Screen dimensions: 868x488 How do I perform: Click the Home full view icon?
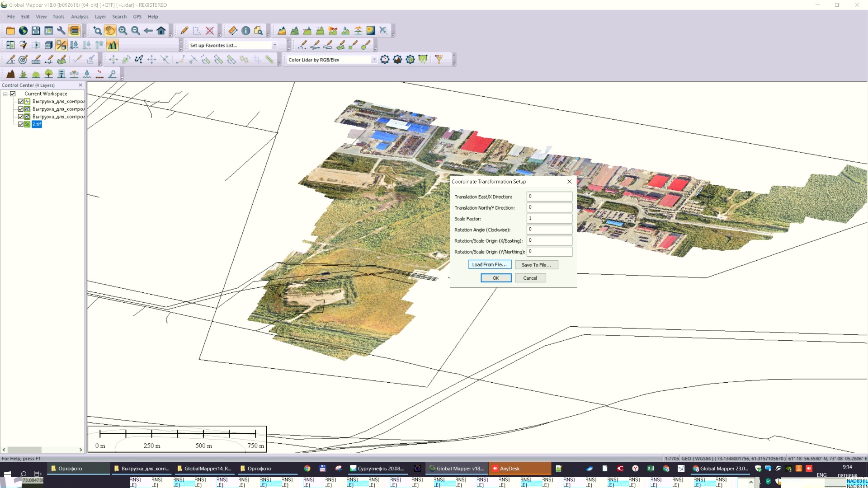pos(161,31)
